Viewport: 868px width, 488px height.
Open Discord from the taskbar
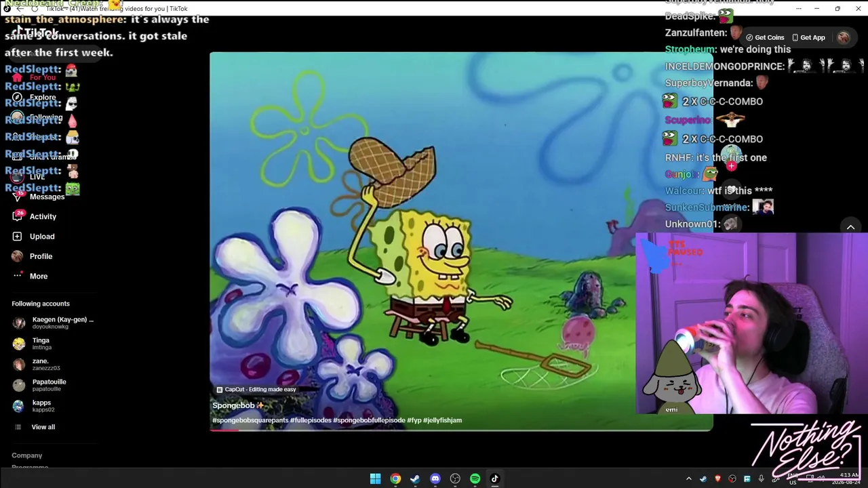435,479
